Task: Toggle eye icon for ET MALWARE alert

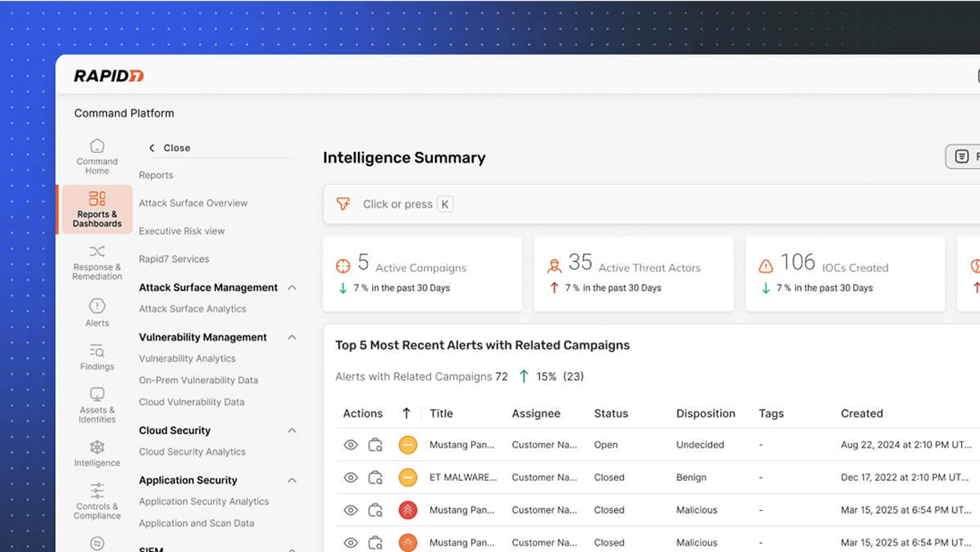Action: pos(350,477)
